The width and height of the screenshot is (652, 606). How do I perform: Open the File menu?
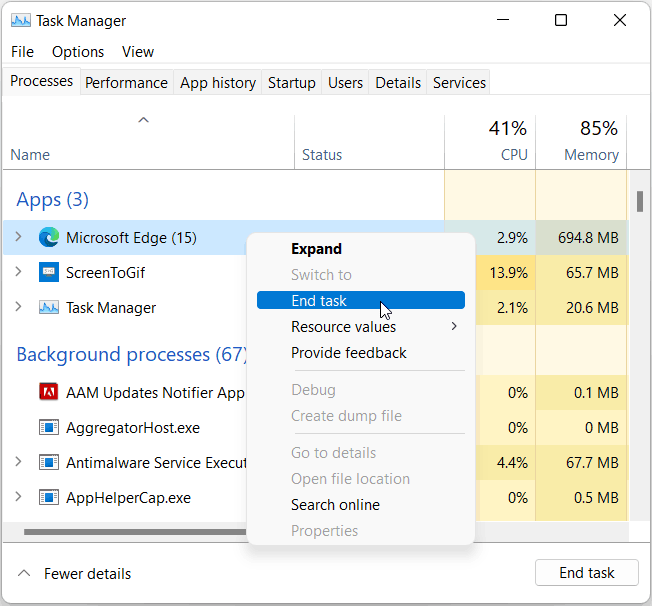[22, 52]
